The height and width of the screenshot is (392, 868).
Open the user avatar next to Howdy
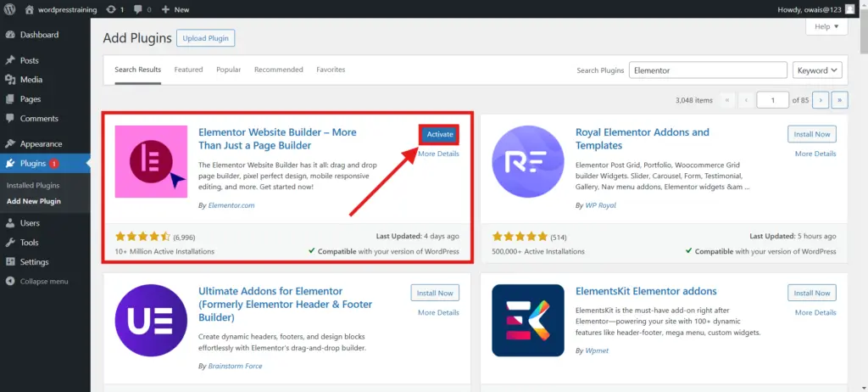tap(849, 8)
